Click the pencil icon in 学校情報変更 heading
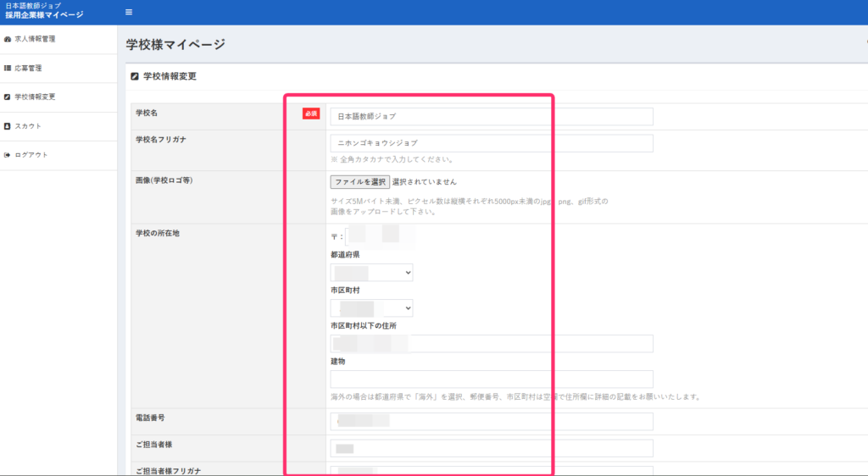The width and height of the screenshot is (868, 476). (135, 76)
